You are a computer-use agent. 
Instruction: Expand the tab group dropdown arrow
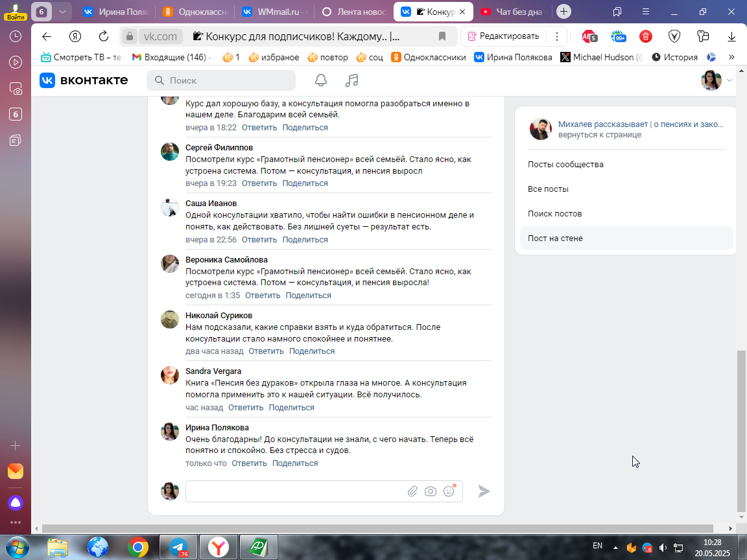tap(62, 12)
